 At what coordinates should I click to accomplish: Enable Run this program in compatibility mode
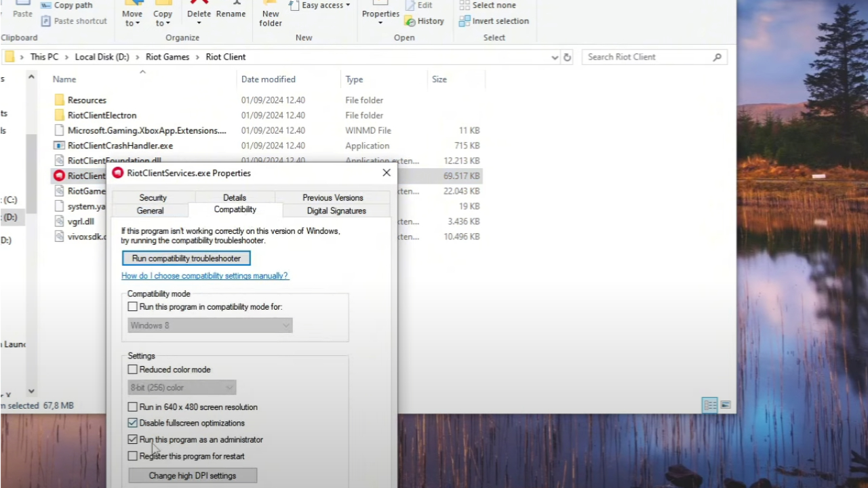click(133, 307)
